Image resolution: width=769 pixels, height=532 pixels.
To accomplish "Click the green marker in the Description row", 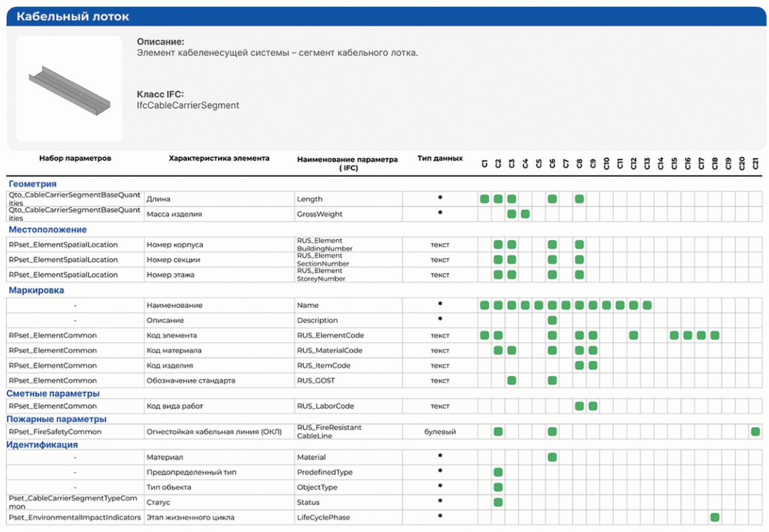I will [552, 320].
